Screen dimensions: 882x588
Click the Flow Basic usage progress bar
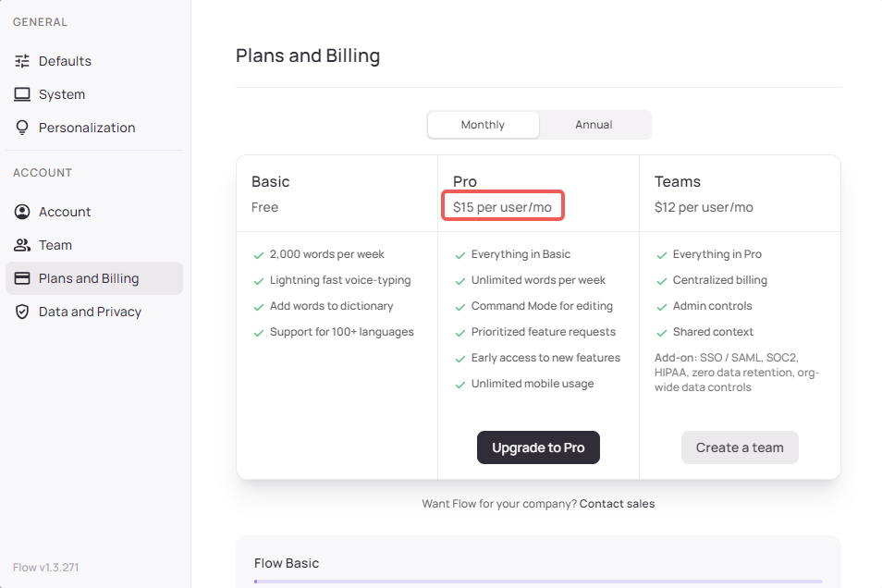tap(538, 582)
